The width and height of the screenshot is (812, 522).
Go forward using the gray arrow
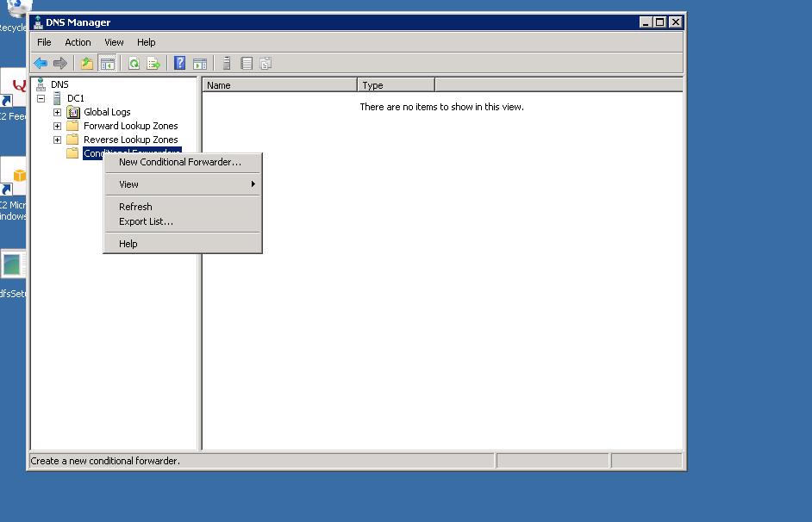[60, 64]
